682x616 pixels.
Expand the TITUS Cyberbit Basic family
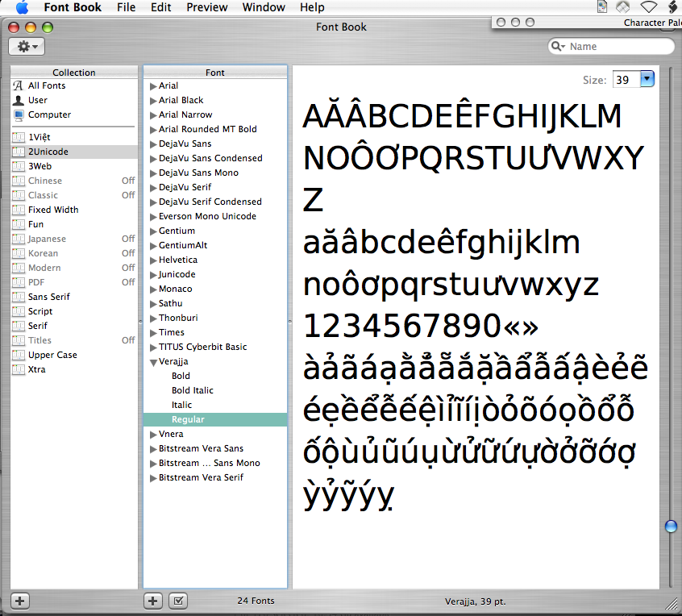pyautogui.click(x=153, y=348)
